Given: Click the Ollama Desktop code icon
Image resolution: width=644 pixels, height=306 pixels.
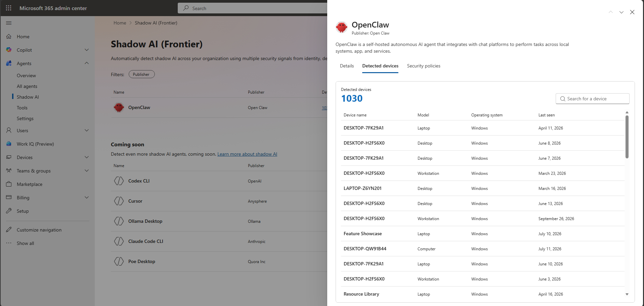Looking at the screenshot, I should (x=119, y=221).
